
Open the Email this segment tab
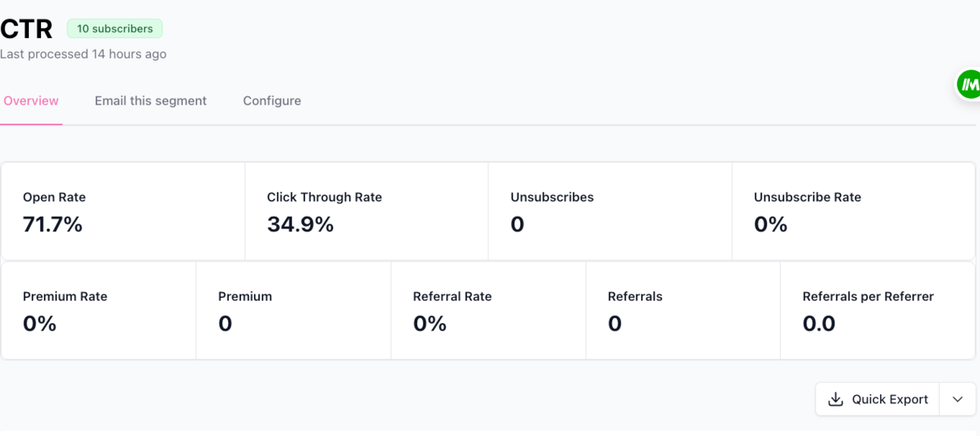pos(150,101)
